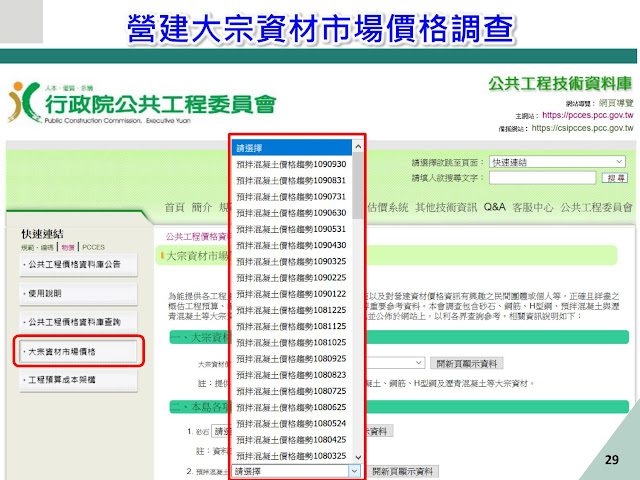The image size is (640, 480).
Task: Switch to the PCCES quick link tab
Action: pos(93,247)
